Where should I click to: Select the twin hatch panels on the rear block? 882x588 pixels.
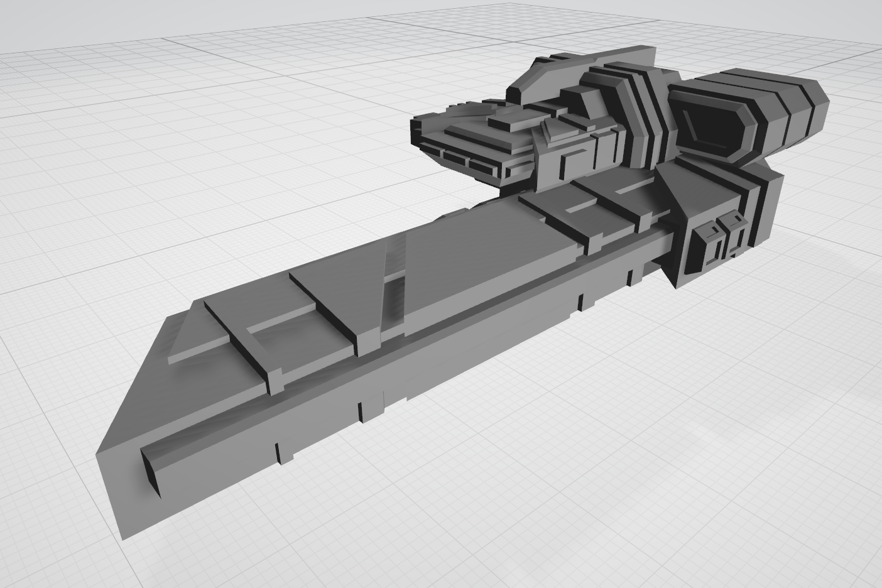pos(721,241)
